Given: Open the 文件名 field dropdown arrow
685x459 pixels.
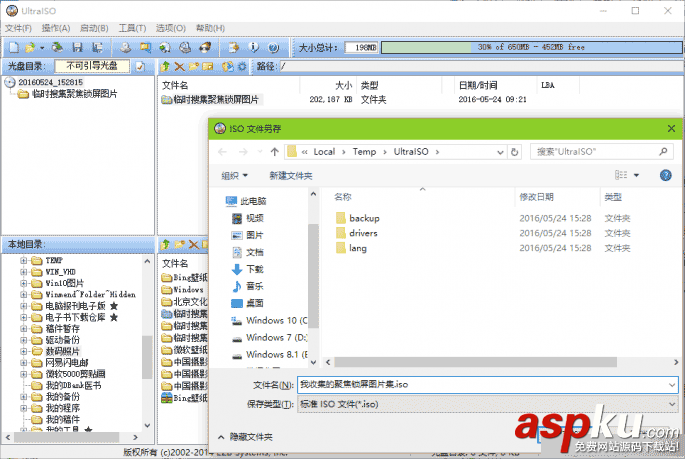Looking at the screenshot, I should coord(671,385).
